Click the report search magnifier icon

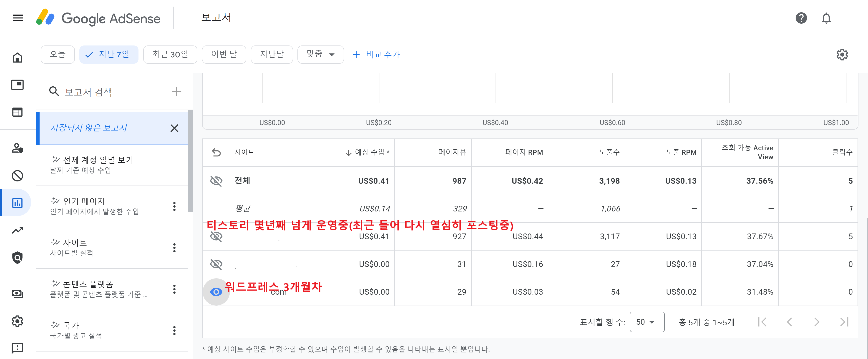54,91
